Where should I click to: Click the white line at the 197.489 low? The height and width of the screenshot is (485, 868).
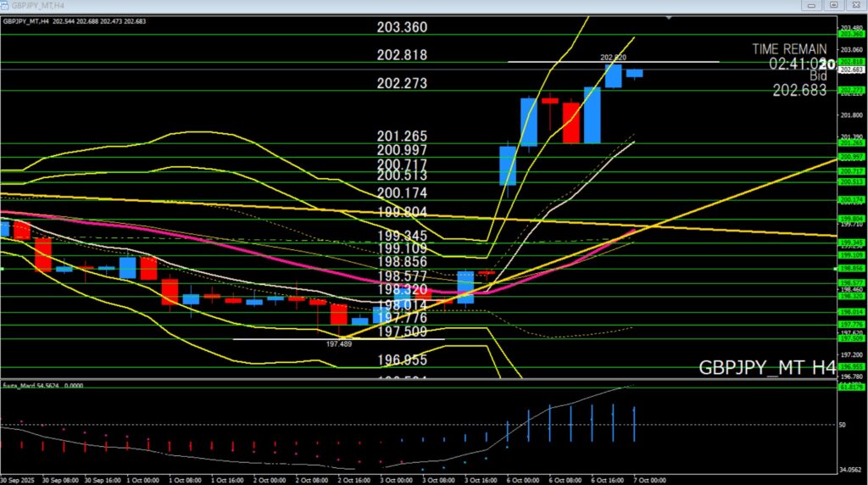click(x=280, y=339)
